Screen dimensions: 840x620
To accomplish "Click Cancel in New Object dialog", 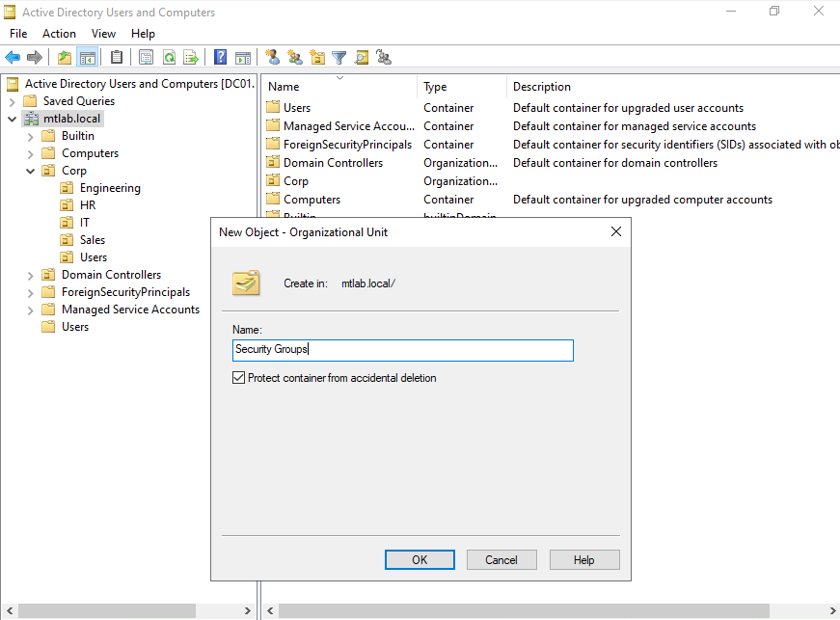I will coord(501,559).
